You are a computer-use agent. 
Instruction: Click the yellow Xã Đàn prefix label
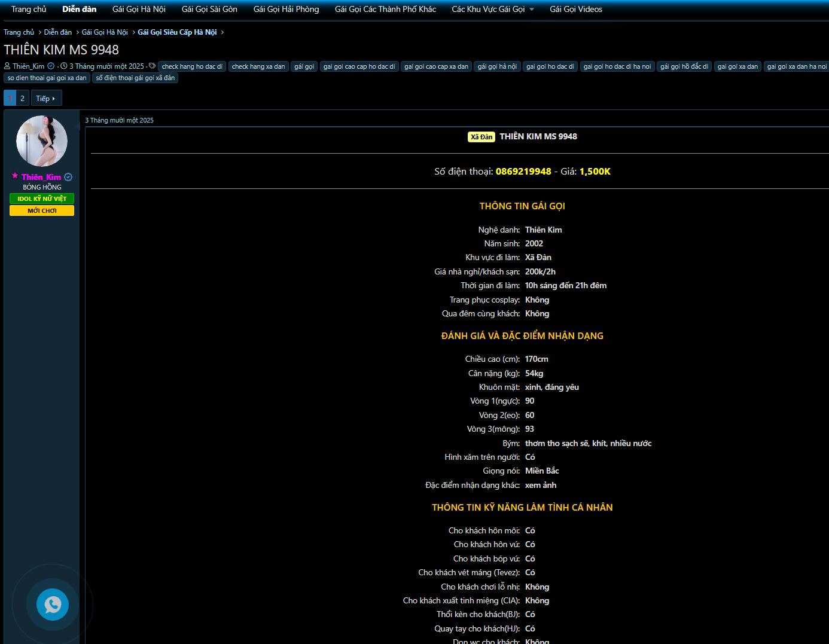click(481, 137)
